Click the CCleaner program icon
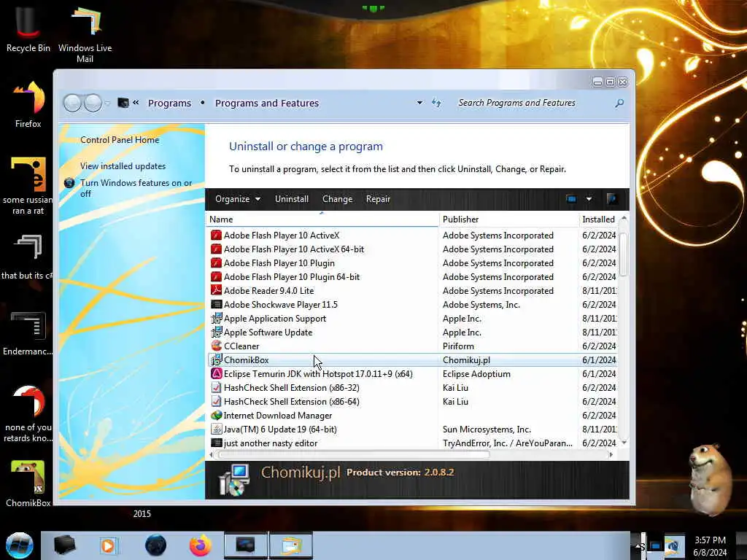The image size is (747, 560). click(216, 346)
